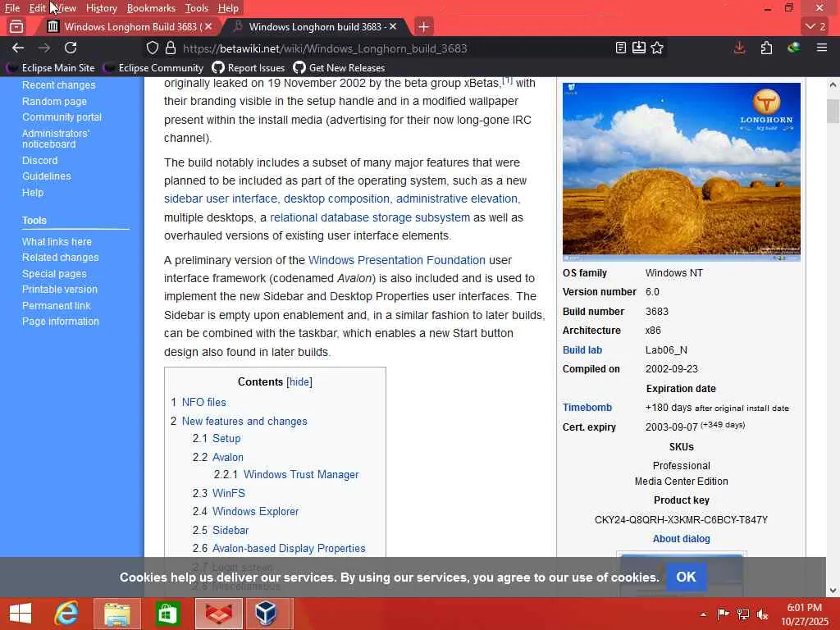The width and height of the screenshot is (840, 630).
Task: Jump to NFO files section
Action: [x=203, y=402]
